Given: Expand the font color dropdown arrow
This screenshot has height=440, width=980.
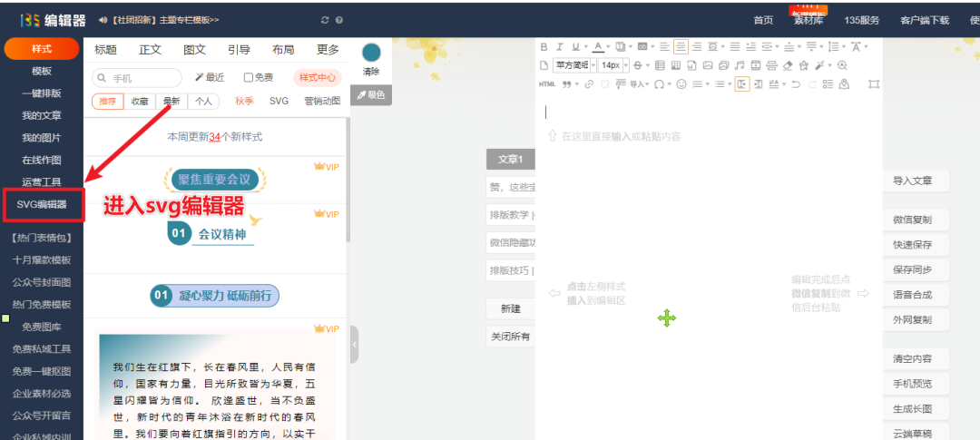Looking at the screenshot, I should tap(608, 46).
